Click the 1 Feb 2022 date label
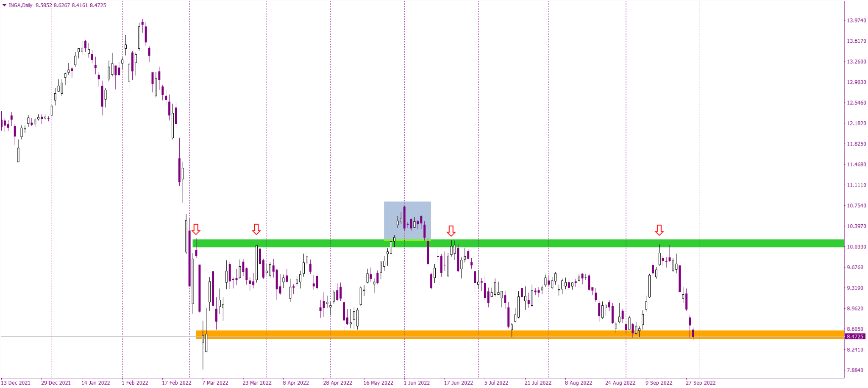 point(135,383)
